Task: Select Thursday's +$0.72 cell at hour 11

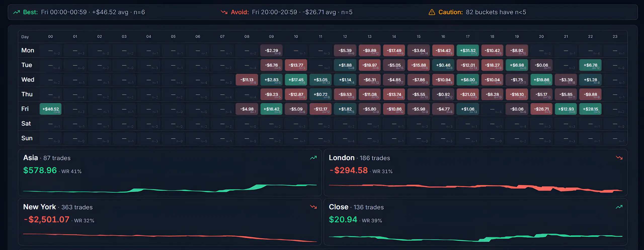Action: pyautogui.click(x=320, y=94)
